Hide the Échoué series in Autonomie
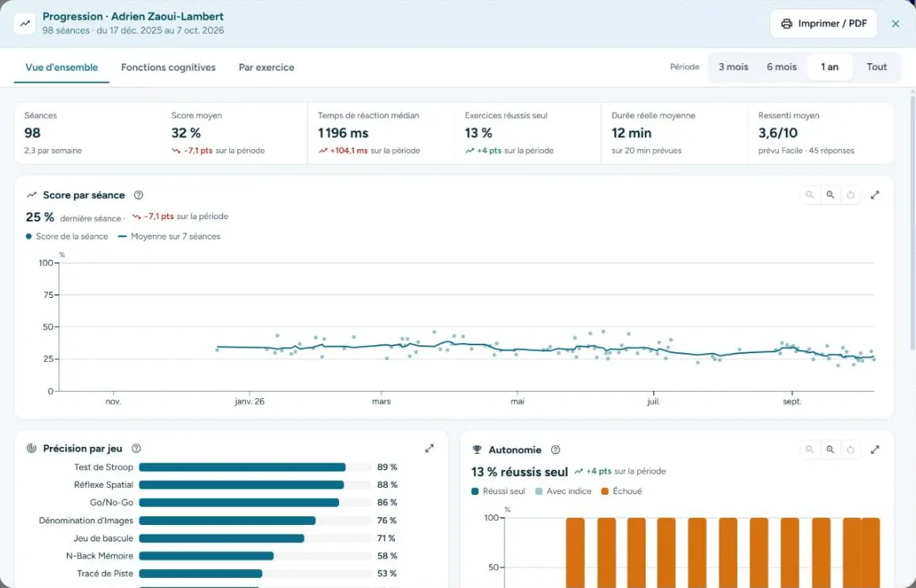 pyautogui.click(x=621, y=491)
